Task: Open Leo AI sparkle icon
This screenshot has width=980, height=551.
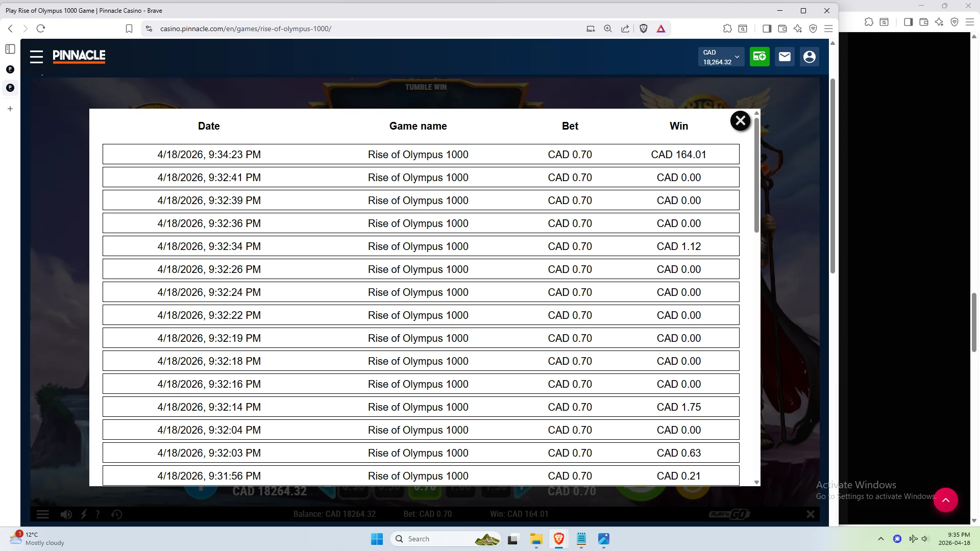Action: pos(798,29)
